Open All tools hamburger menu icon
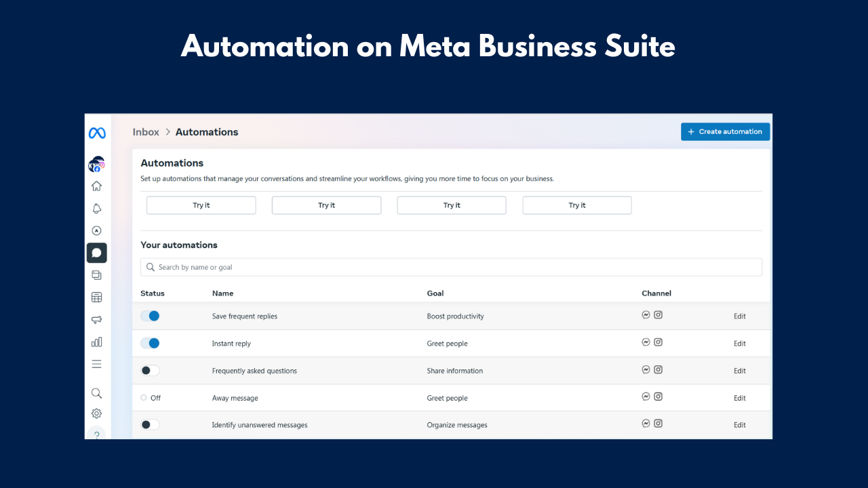The image size is (868, 488). [97, 364]
